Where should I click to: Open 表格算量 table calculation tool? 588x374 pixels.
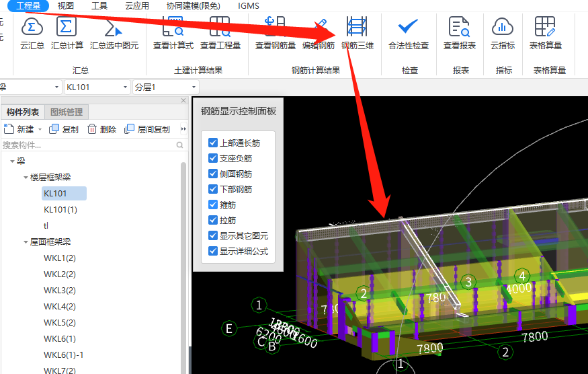[545, 33]
